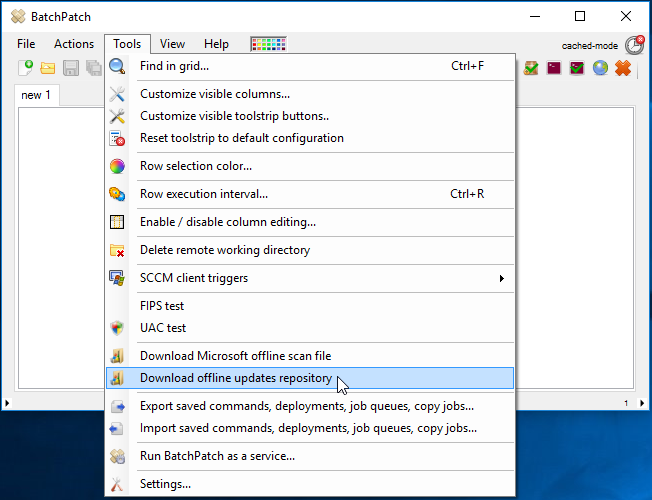Click the maroon console with checkmark icon
652x500 pixels.
(x=577, y=68)
